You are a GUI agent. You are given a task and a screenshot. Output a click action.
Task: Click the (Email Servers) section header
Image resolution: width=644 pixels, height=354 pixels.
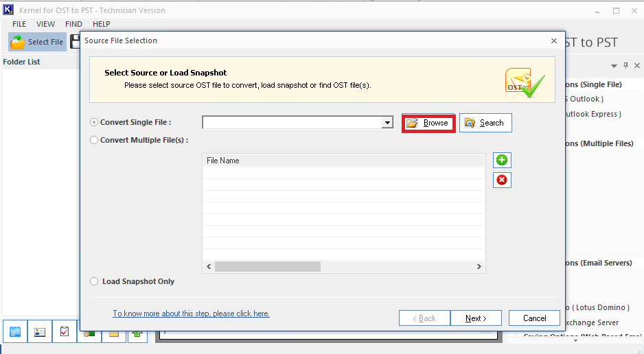(599, 263)
